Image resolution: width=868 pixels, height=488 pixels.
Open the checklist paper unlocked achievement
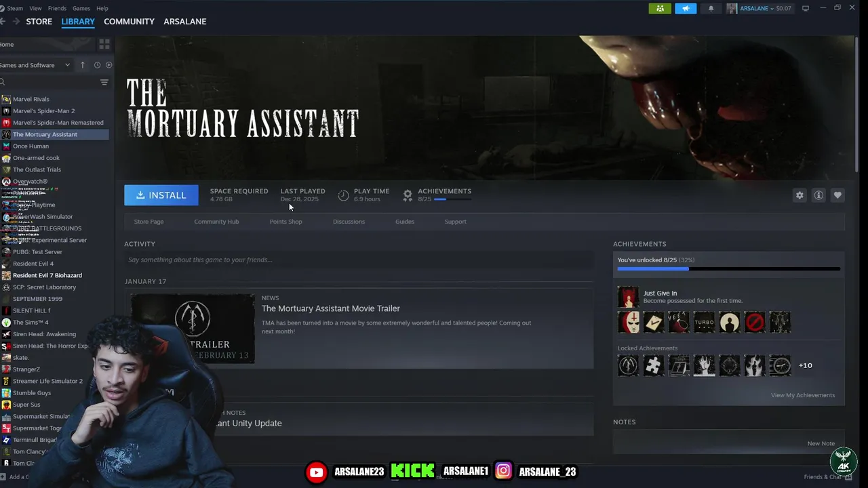pos(654,322)
